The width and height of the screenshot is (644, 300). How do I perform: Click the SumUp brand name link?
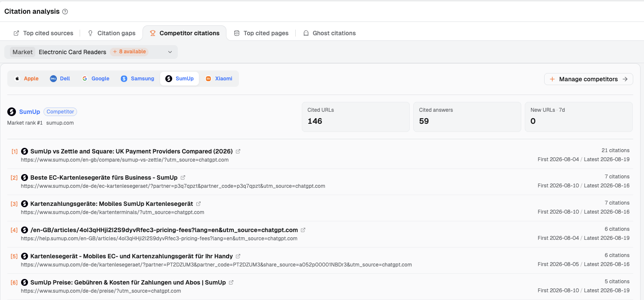(30, 112)
